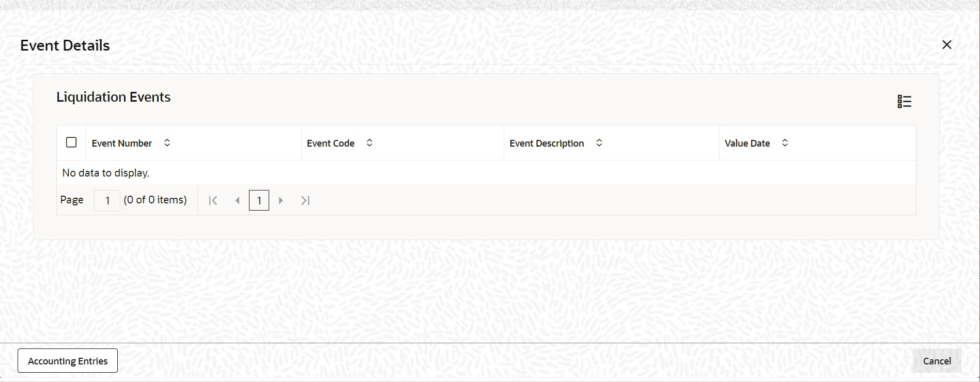
Task: Click the sort icon beside Event Description
Action: (599, 143)
